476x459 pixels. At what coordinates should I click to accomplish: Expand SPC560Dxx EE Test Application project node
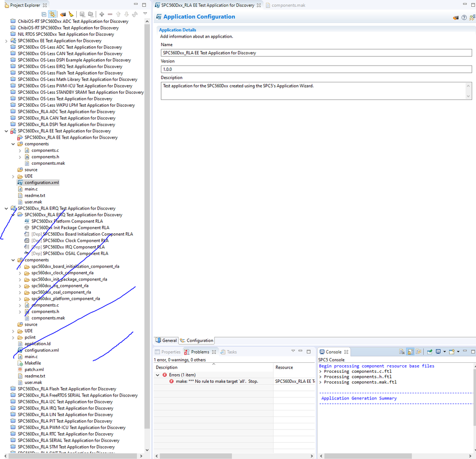pos(6,41)
